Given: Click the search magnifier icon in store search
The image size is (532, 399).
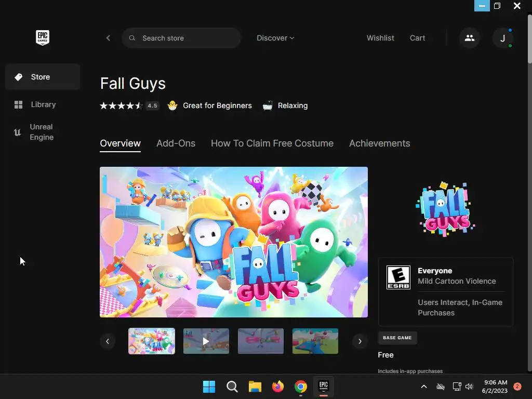Looking at the screenshot, I should (132, 38).
